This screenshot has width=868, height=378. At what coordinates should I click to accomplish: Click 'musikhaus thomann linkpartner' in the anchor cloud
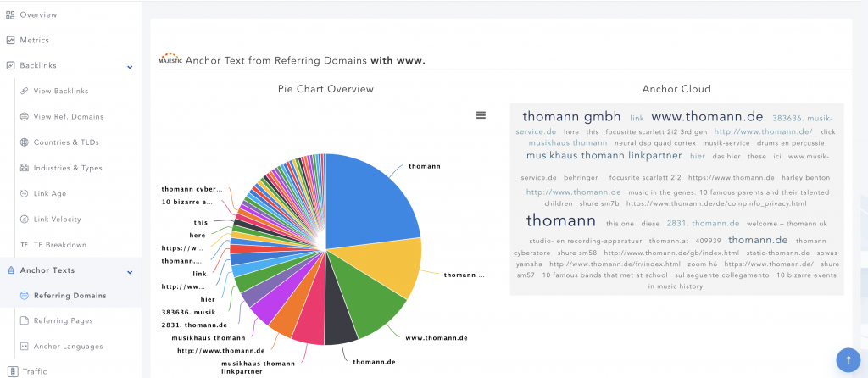pyautogui.click(x=604, y=155)
